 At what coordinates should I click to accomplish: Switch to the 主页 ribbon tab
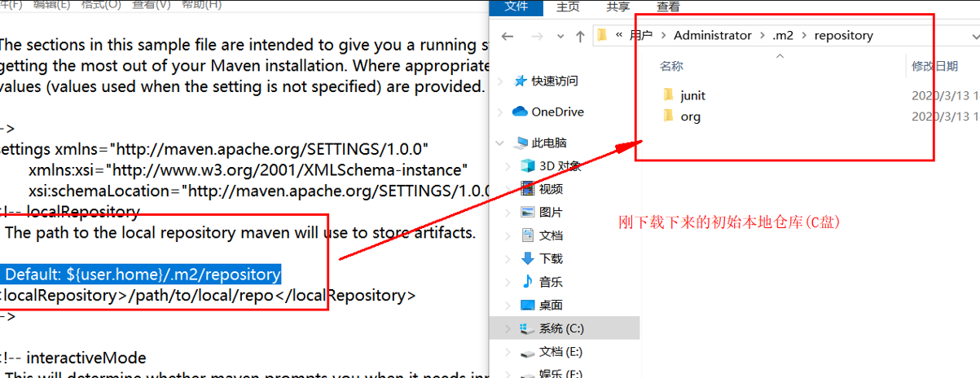[568, 7]
